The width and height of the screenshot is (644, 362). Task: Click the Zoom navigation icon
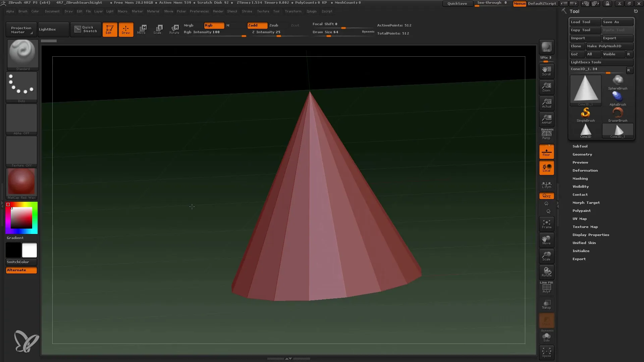tap(546, 87)
